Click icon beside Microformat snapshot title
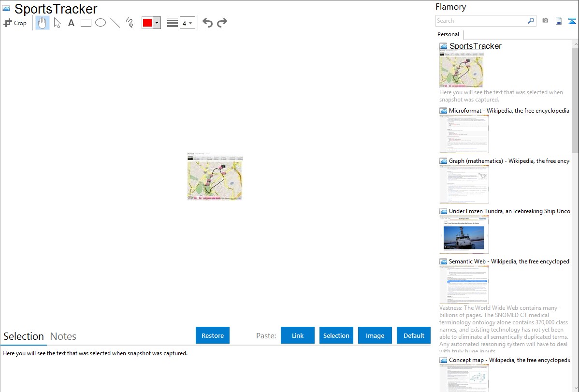Image resolution: width=579 pixels, height=392 pixels. 443,111
